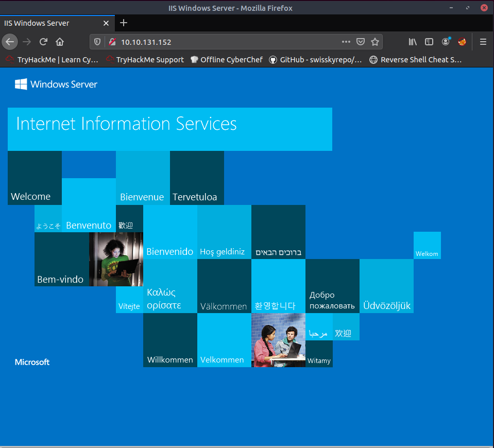This screenshot has width=494, height=448.
Task: Close the IIS Windows Server tab
Action: coord(106,23)
